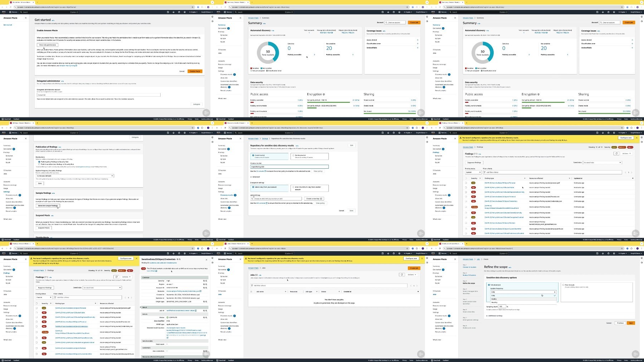
Task: Open notifications bell on Get started page header
Action: point(174,12)
